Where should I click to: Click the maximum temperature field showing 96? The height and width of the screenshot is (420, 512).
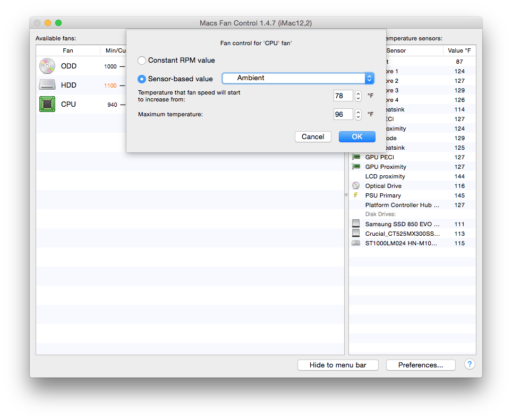click(343, 114)
